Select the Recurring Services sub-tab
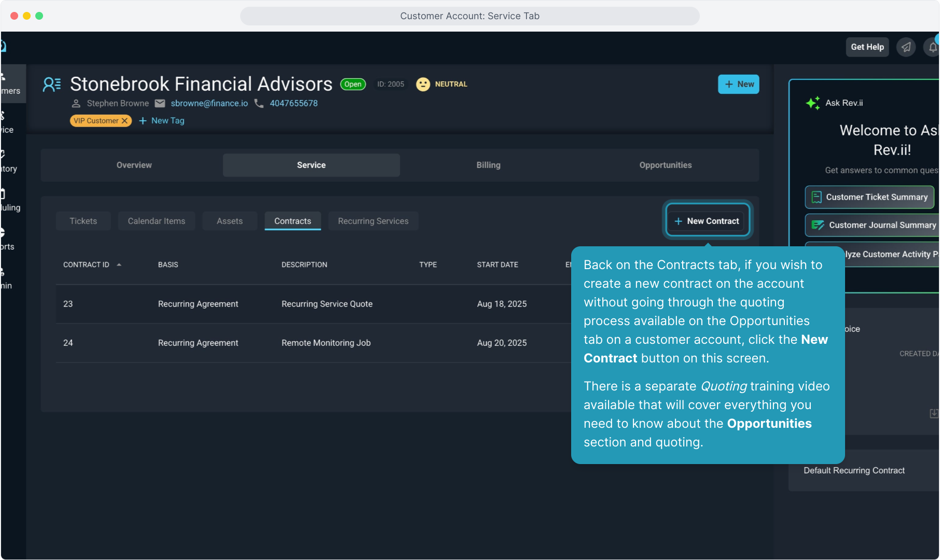Image resolution: width=940 pixels, height=560 pixels. 373,221
